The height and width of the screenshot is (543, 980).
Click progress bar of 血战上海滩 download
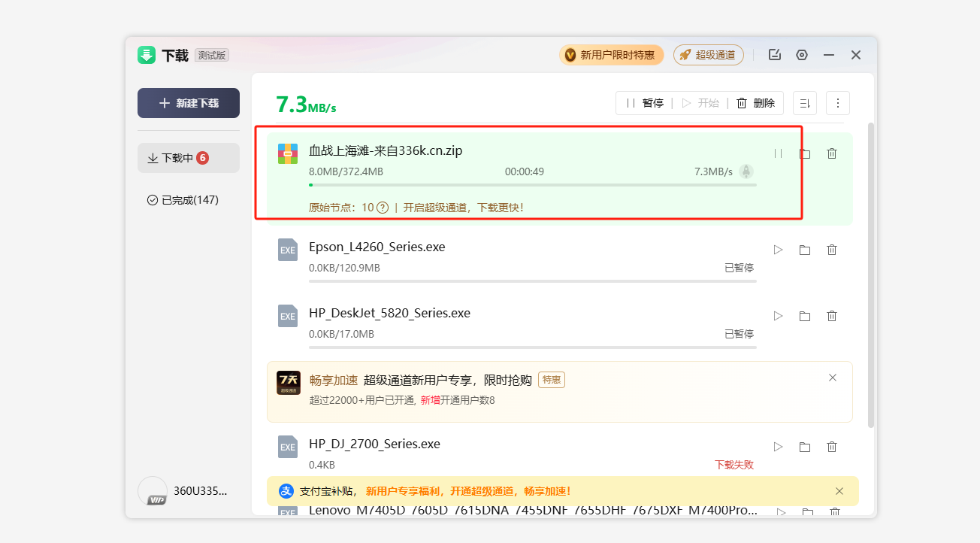coord(533,184)
